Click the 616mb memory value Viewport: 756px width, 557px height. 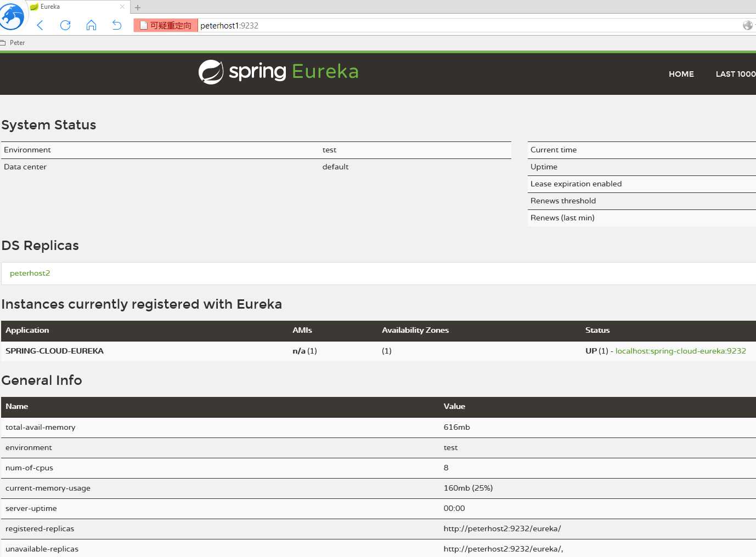click(457, 427)
